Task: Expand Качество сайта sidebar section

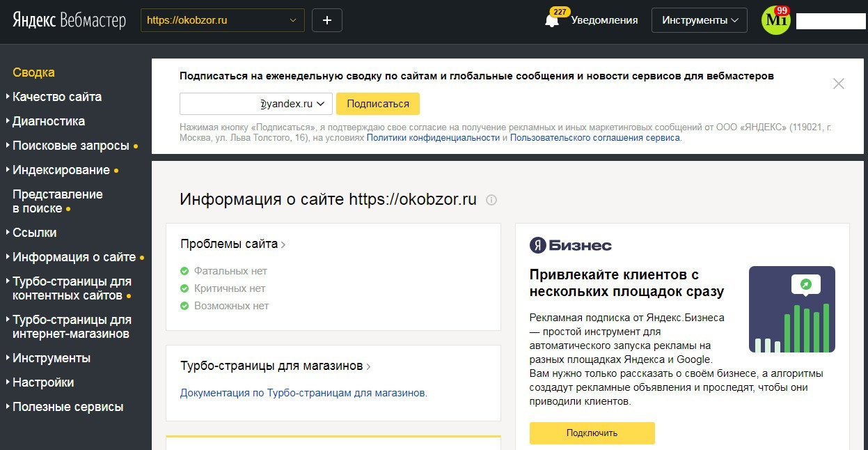Action: point(57,97)
